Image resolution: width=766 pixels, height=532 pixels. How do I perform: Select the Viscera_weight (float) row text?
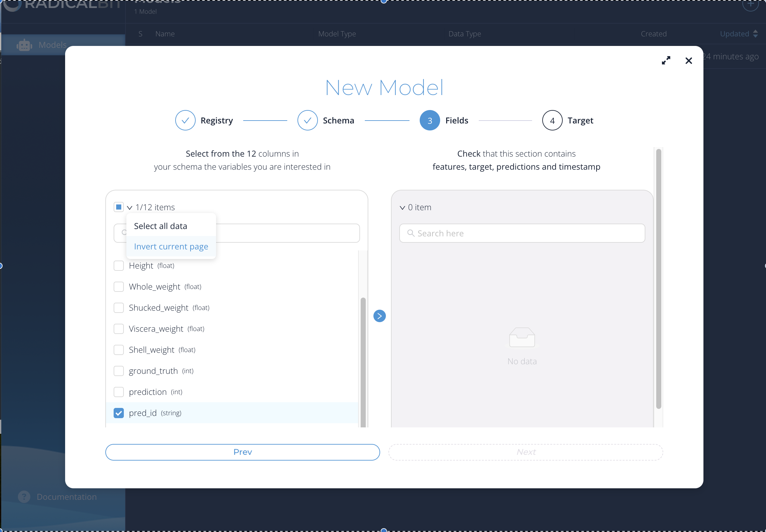coord(166,329)
